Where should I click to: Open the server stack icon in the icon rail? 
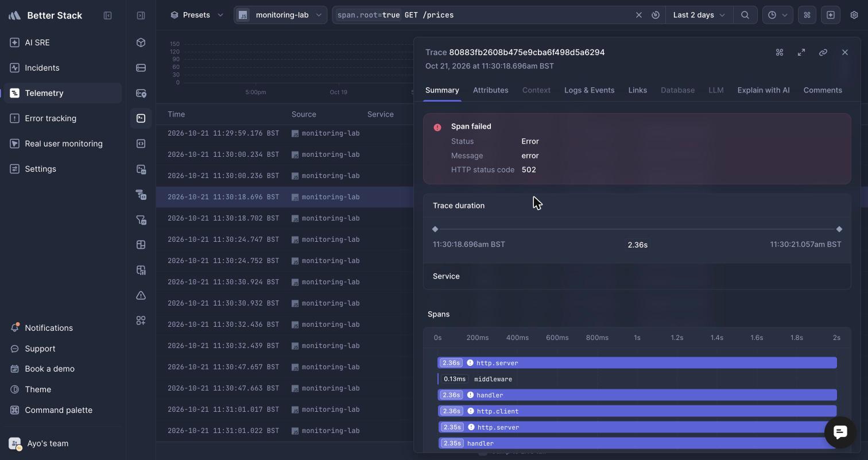pos(141,68)
